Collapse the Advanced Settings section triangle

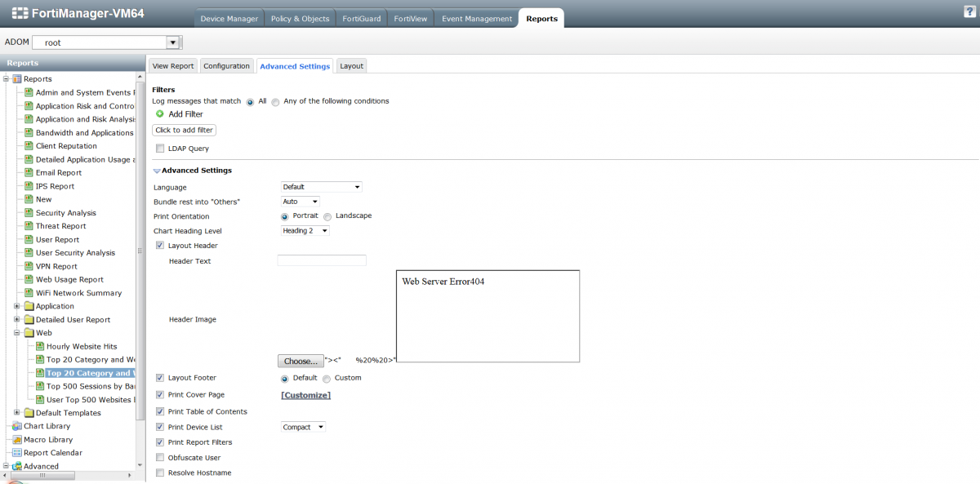(x=157, y=171)
